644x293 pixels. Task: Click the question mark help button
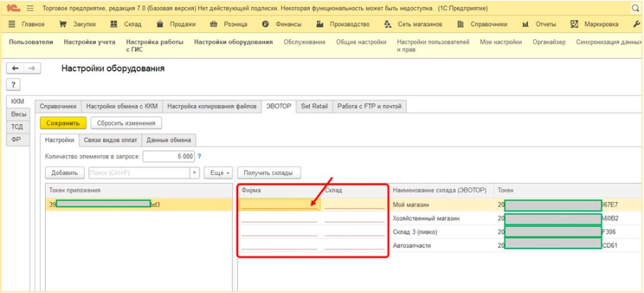[13, 85]
